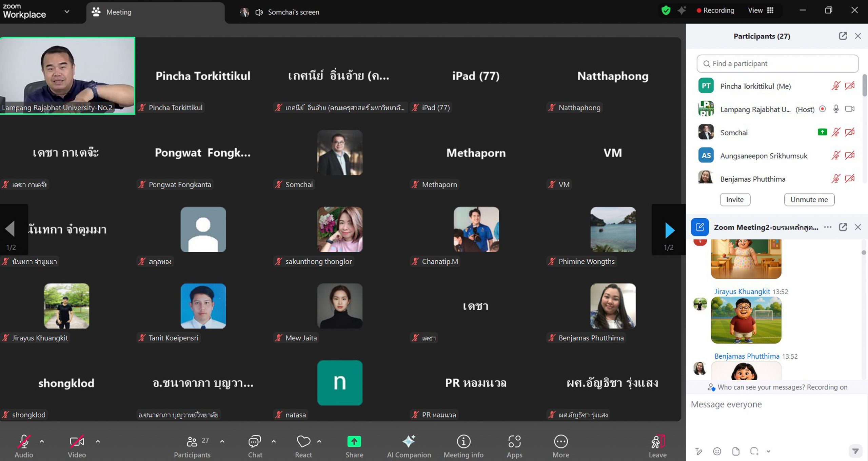This screenshot has width=868, height=461.
Task: Click the natasa avatar tile
Action: click(x=340, y=383)
